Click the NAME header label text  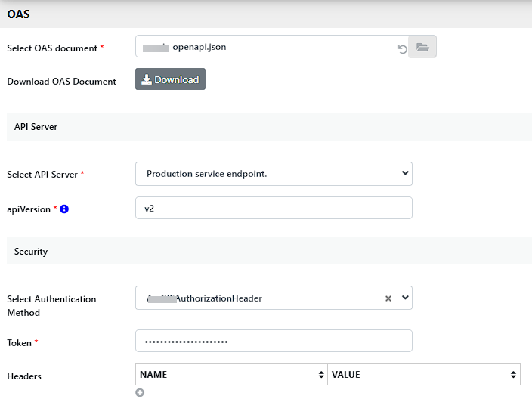(x=153, y=375)
